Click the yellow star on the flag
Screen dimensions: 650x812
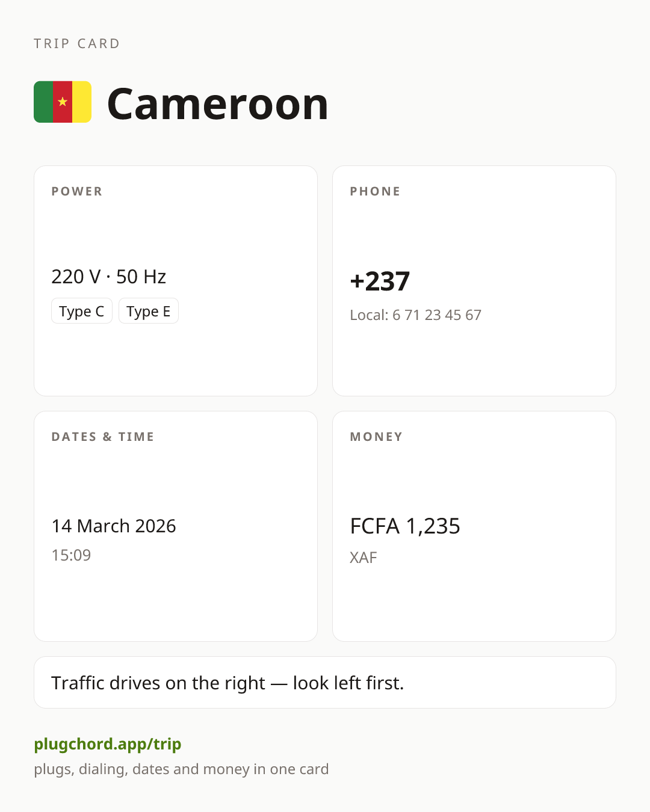(63, 102)
